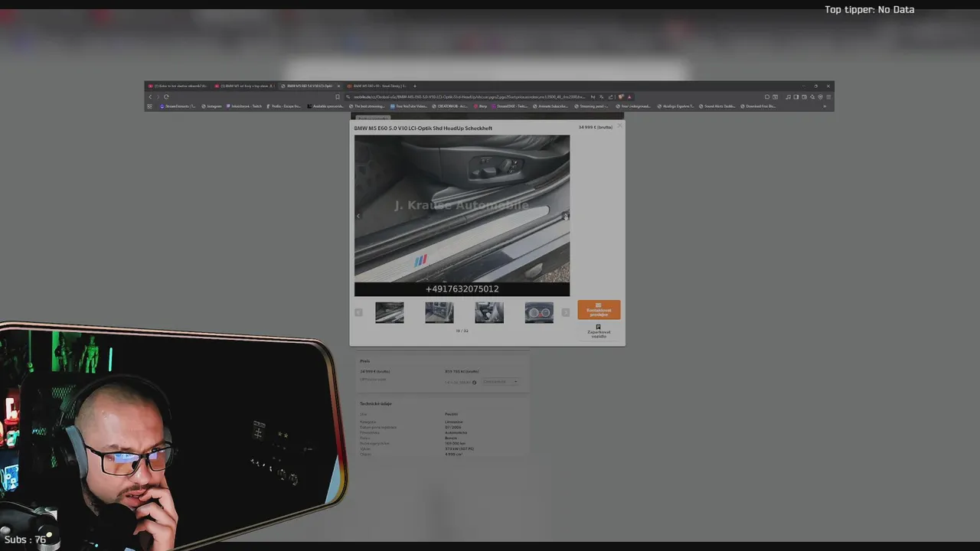
Task: Open bookmarks bar apps grid icon
Action: (149, 106)
